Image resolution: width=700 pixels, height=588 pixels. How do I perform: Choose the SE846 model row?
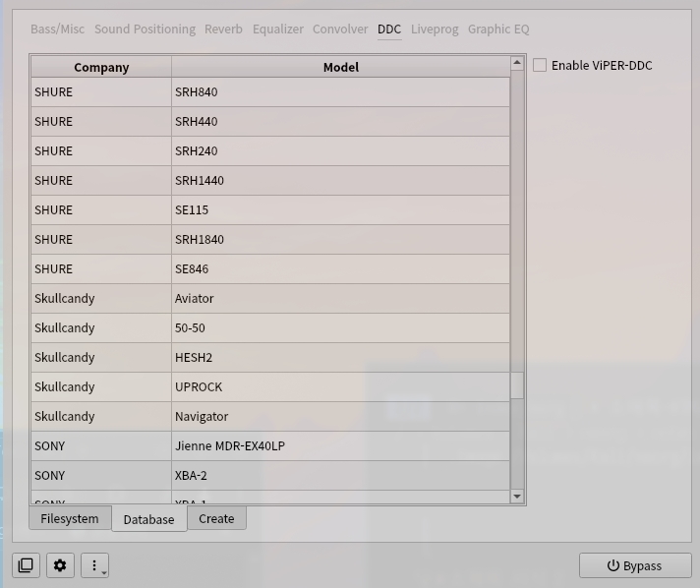pos(340,268)
